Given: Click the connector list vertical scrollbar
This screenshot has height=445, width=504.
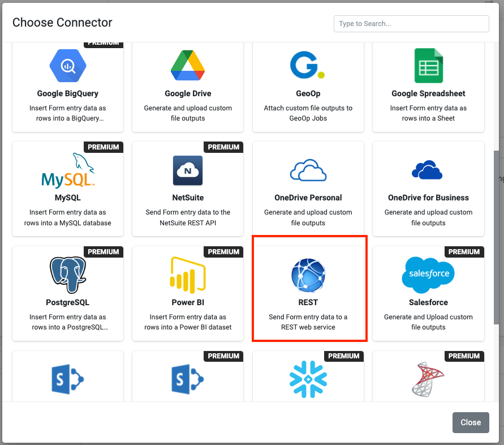Looking at the screenshot, I should [x=496, y=238].
